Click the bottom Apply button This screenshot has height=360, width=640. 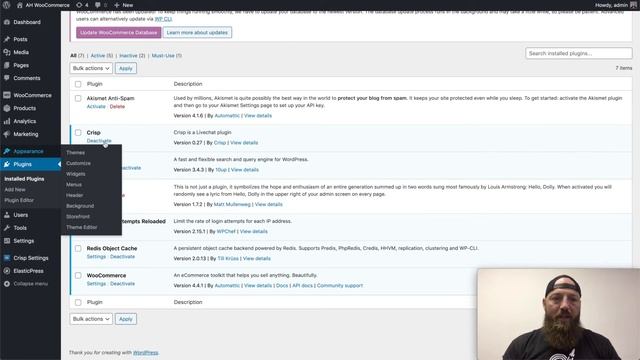pos(126,319)
